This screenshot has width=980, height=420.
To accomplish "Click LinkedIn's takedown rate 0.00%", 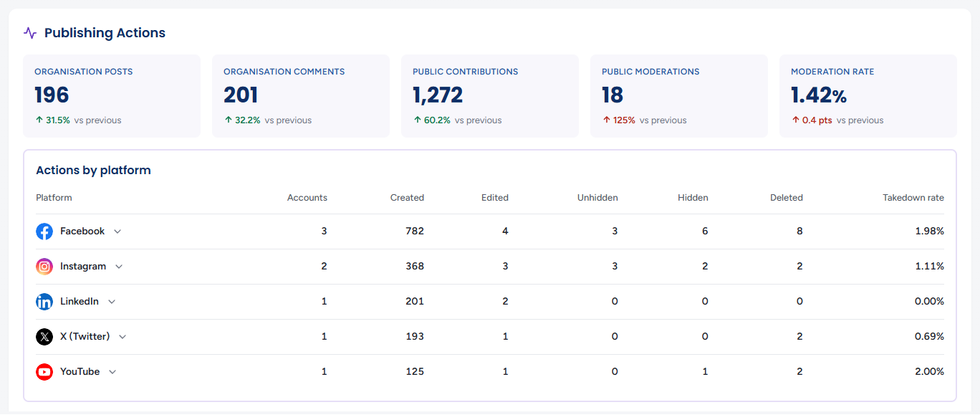I will [929, 302].
